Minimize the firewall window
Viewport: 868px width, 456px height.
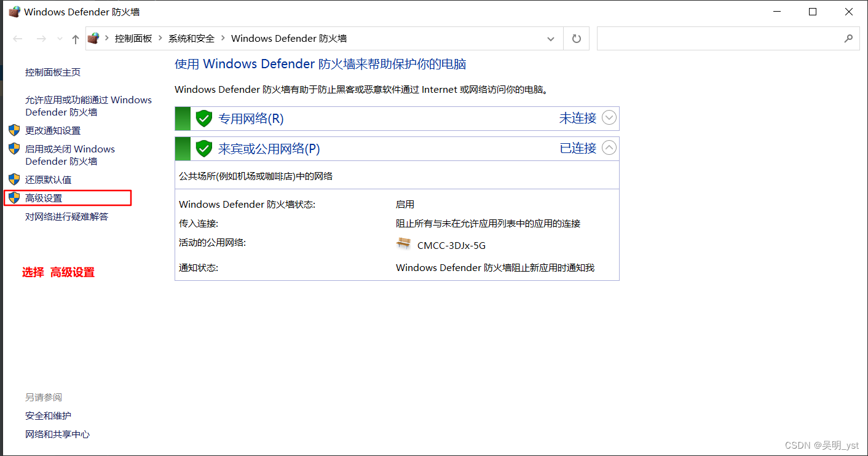pyautogui.click(x=777, y=12)
